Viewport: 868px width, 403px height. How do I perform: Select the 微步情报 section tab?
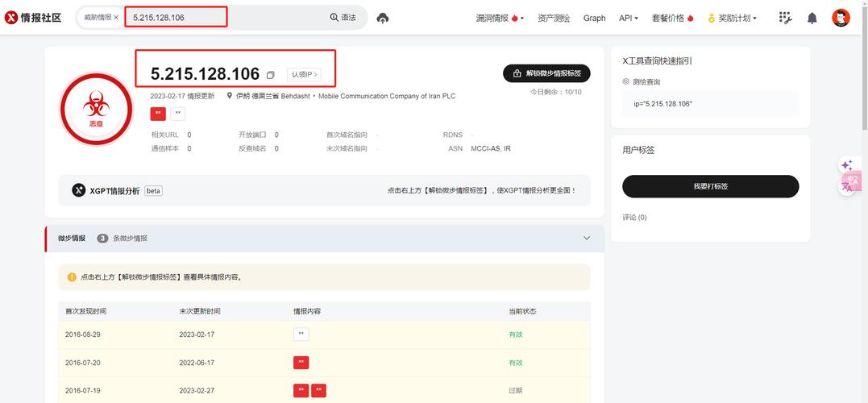72,238
